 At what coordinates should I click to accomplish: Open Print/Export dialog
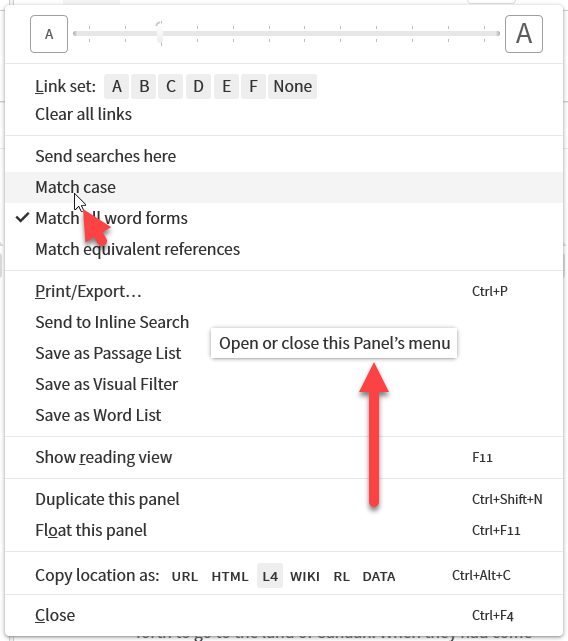[x=284, y=291]
